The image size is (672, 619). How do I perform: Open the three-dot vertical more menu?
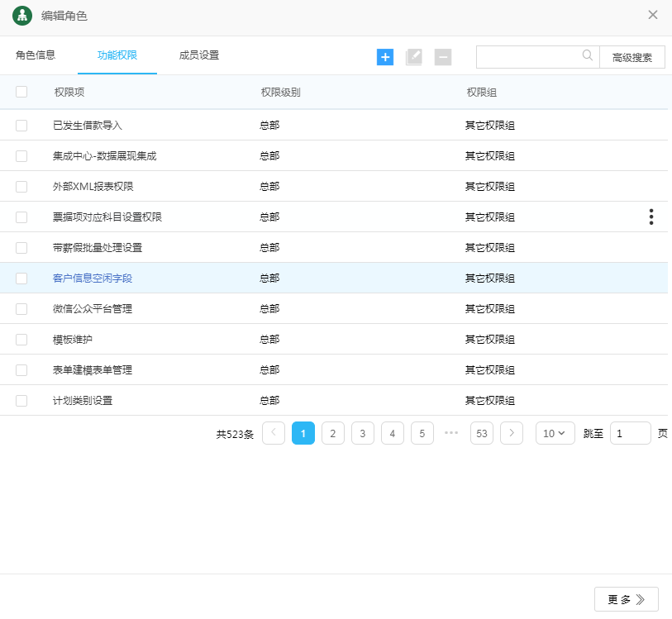(651, 217)
